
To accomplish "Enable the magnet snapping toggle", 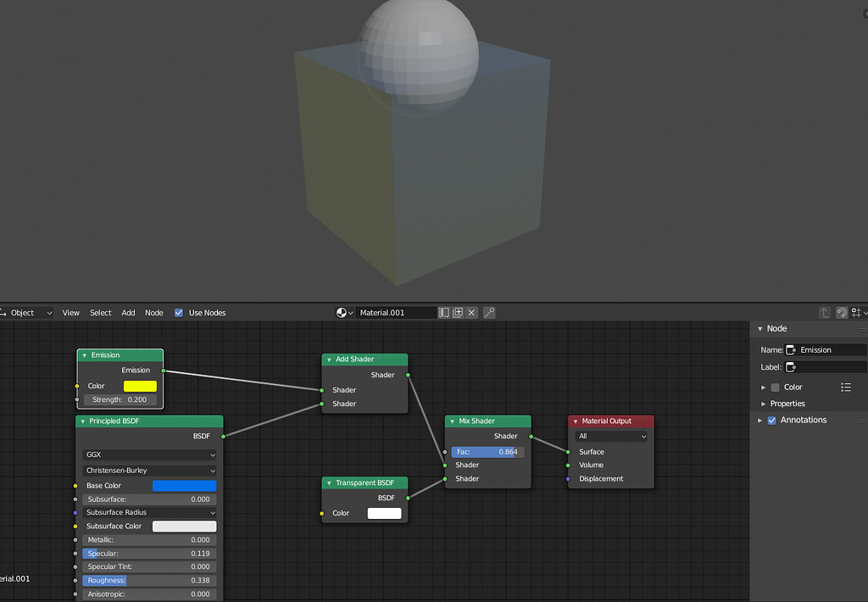I will point(841,313).
